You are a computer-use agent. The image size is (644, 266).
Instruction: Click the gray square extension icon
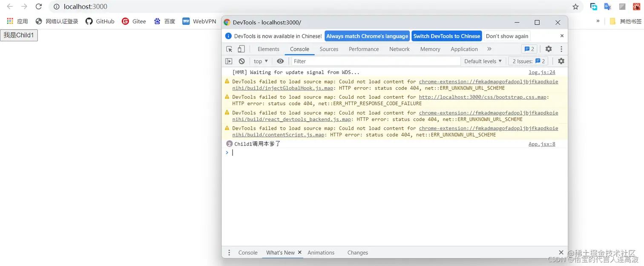point(622,7)
